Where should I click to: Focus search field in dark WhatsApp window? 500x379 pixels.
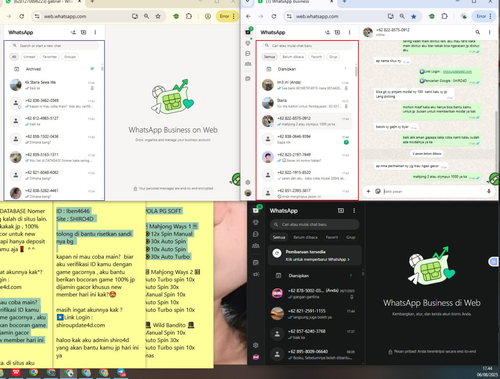(315, 224)
